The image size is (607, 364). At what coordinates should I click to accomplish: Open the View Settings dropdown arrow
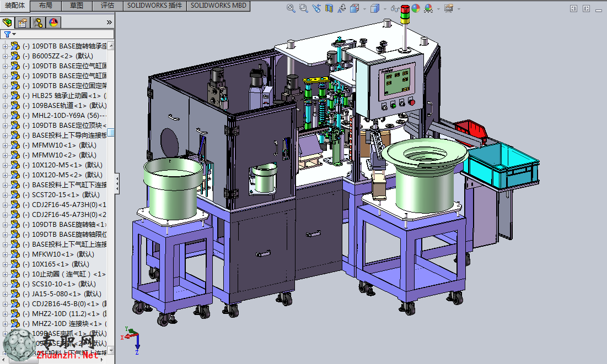pyautogui.click(x=459, y=8)
